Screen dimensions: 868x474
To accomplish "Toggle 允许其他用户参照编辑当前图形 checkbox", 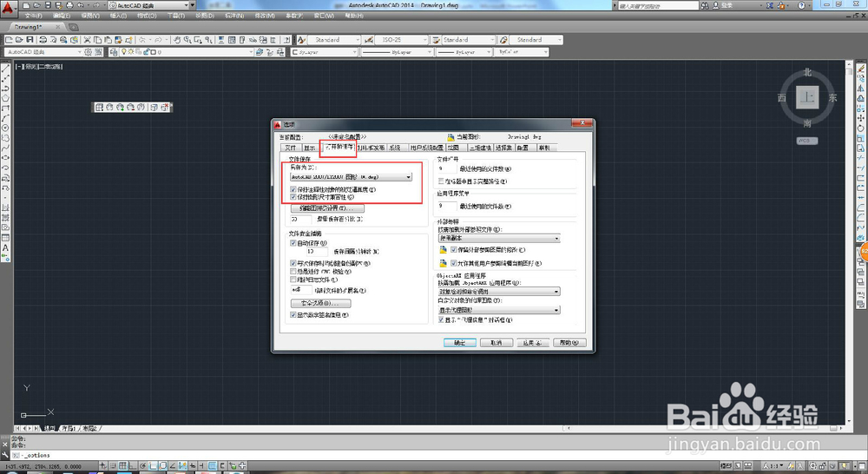I will coord(454,263).
